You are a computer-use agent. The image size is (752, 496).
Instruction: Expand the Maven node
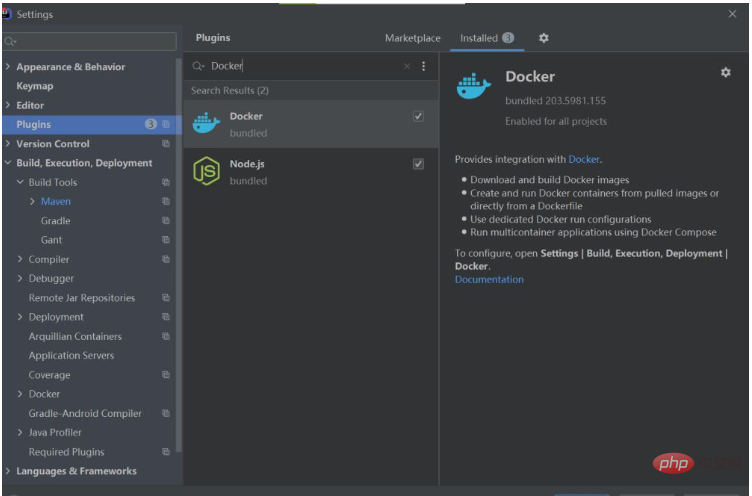(32, 201)
